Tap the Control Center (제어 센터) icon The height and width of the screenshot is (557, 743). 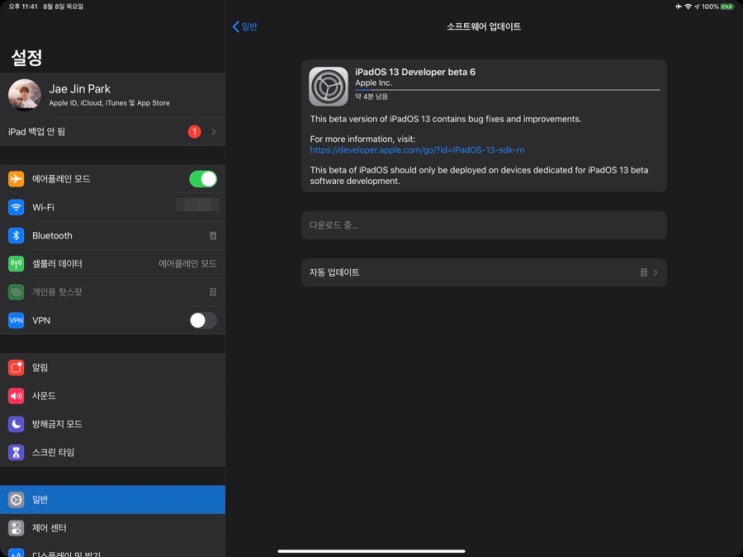pyautogui.click(x=16, y=528)
